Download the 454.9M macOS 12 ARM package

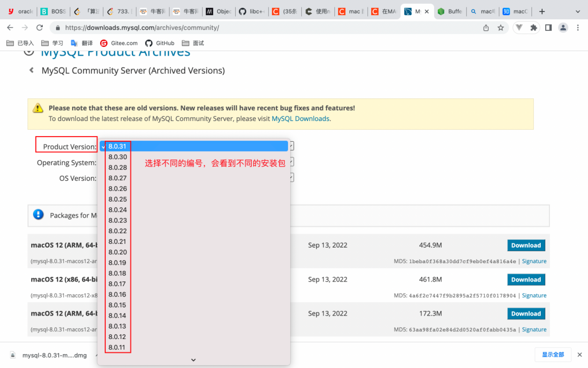tap(526, 245)
